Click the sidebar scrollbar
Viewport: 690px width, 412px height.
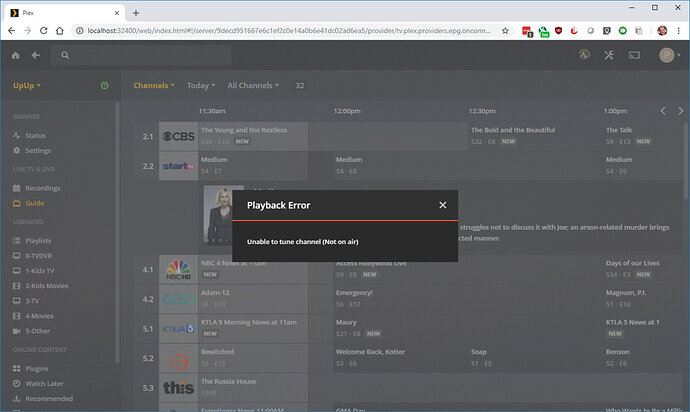[x=117, y=232]
